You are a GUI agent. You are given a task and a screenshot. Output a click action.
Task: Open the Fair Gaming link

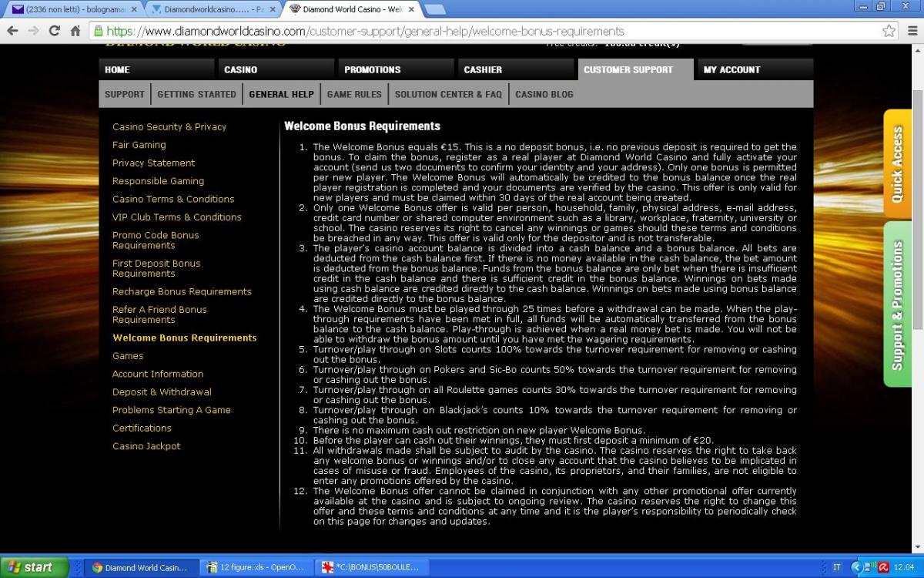(139, 145)
